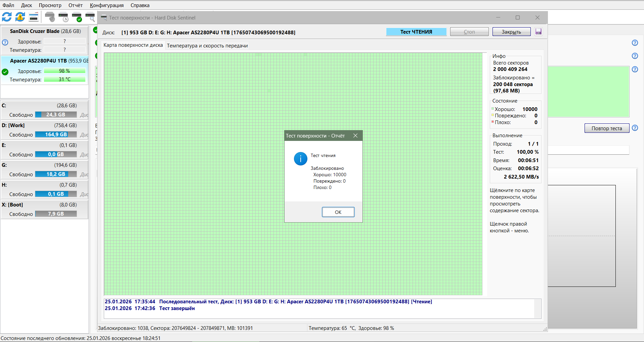Screen dimensions: 644x342
Task: Click Закрыть in the surface test window
Action: (511, 31)
